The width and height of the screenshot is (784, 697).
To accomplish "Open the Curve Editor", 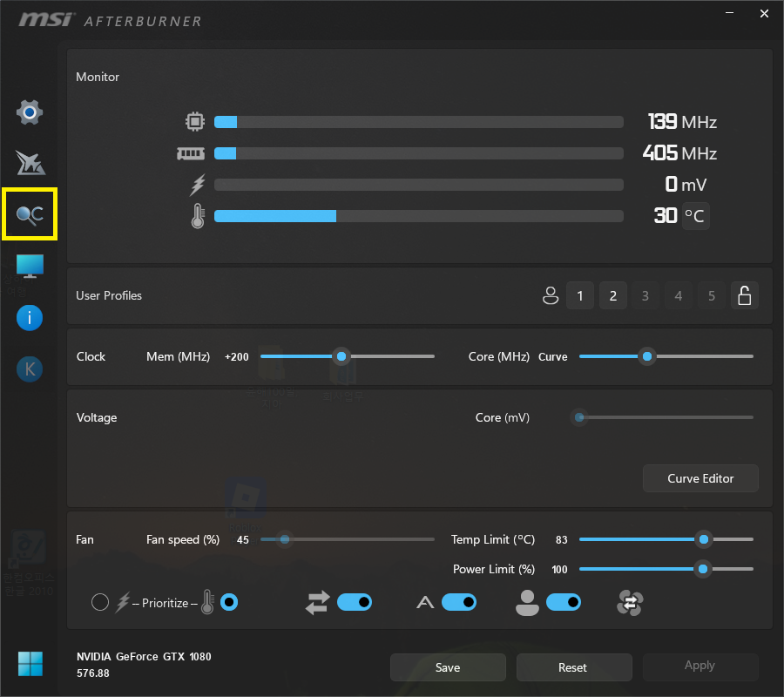I will 700,478.
